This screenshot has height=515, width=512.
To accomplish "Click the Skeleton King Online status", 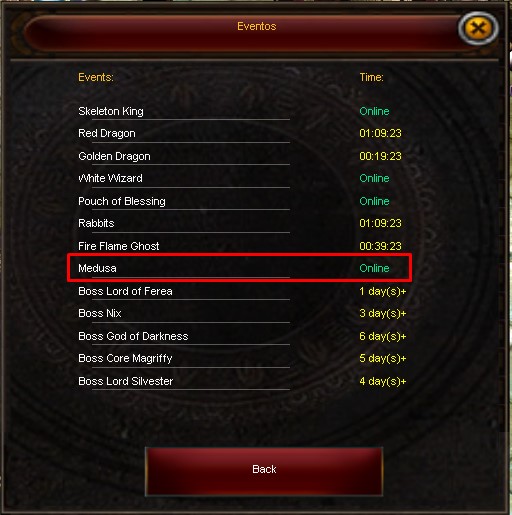I will pos(374,111).
